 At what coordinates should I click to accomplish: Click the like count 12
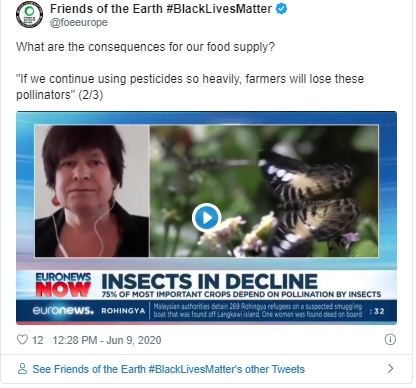click(38, 340)
